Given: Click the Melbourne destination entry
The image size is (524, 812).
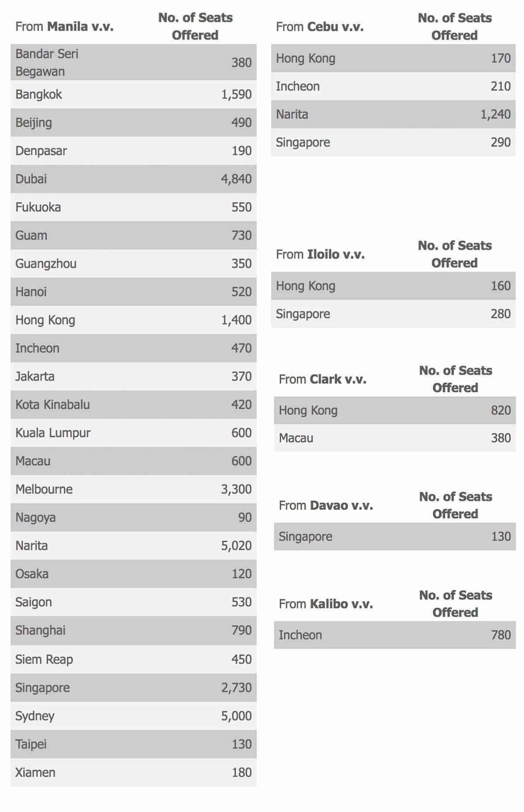Looking at the screenshot, I should [x=44, y=489].
